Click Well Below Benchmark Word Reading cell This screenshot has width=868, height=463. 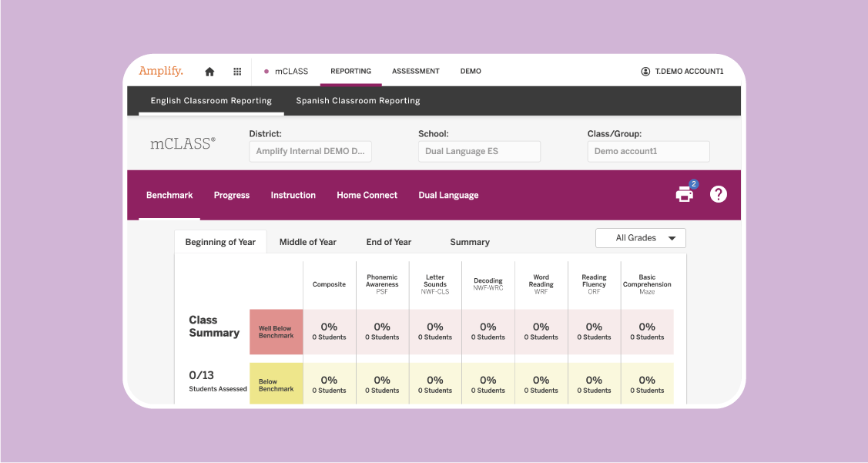(x=541, y=332)
